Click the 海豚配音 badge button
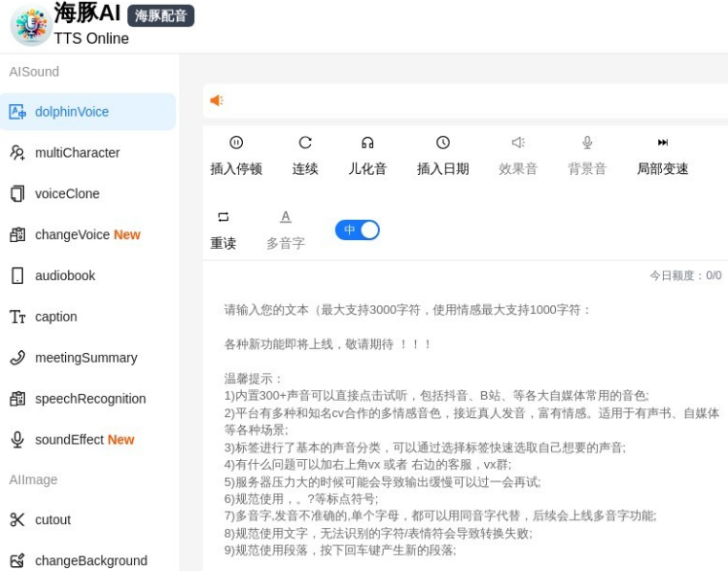This screenshot has width=728, height=571. 161,15
